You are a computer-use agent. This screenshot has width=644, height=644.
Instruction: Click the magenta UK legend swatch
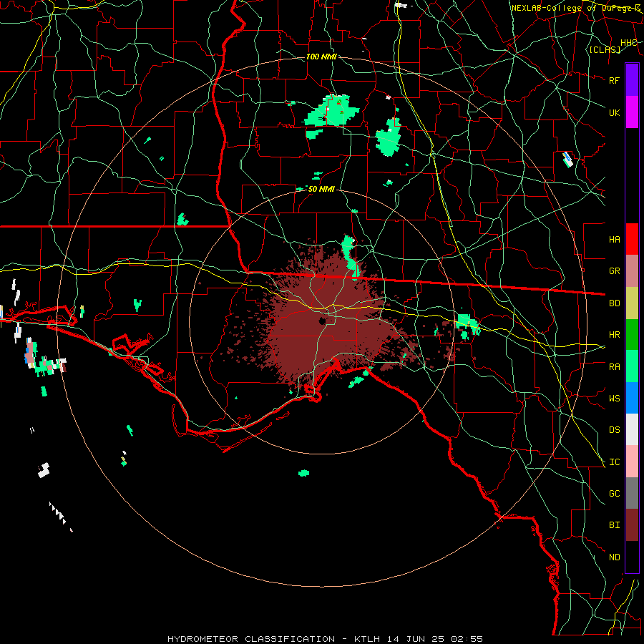pos(632,112)
